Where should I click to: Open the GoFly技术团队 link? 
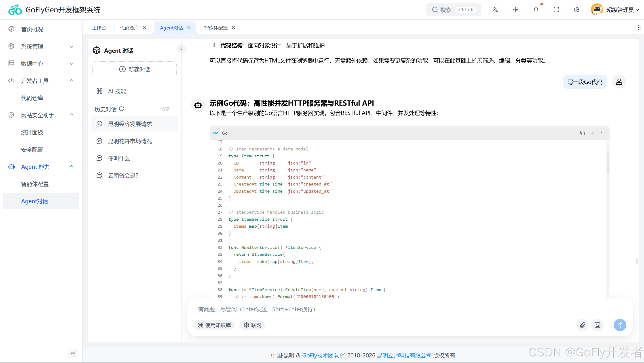click(x=320, y=355)
